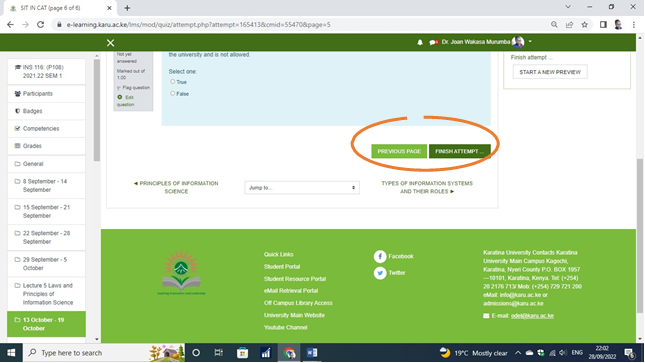Open the Facebook icon in footer
Screen dimensions: 645x363
click(380, 256)
